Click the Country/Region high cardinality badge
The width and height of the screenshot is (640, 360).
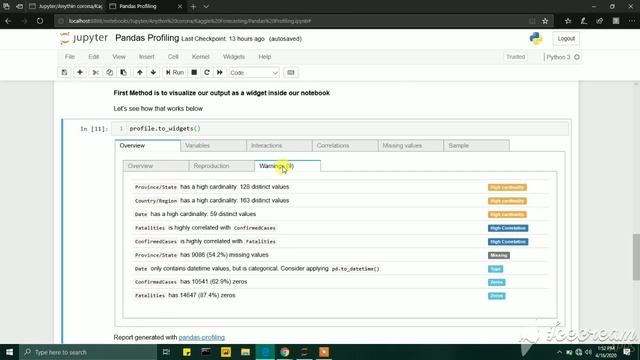point(507,201)
